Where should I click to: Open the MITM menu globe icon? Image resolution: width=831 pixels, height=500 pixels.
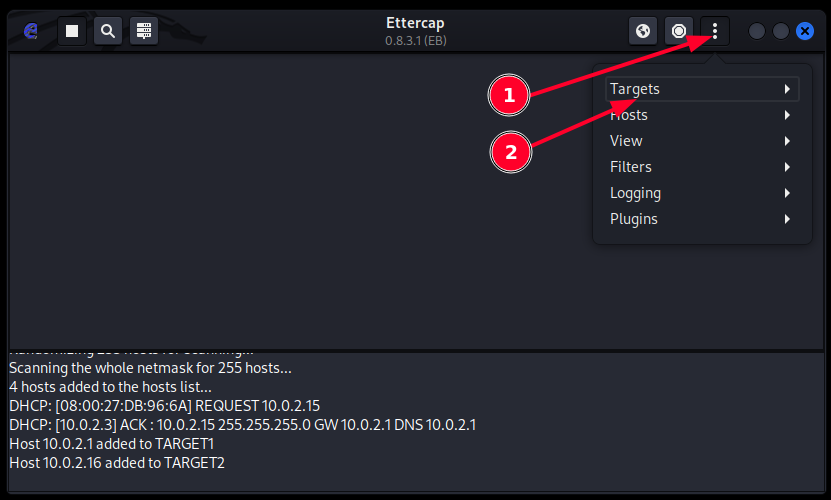pos(643,31)
